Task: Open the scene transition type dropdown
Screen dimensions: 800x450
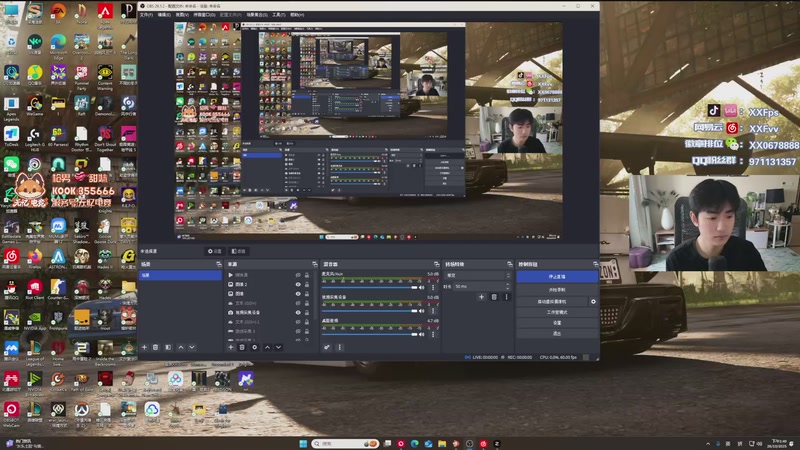Action: (478, 276)
